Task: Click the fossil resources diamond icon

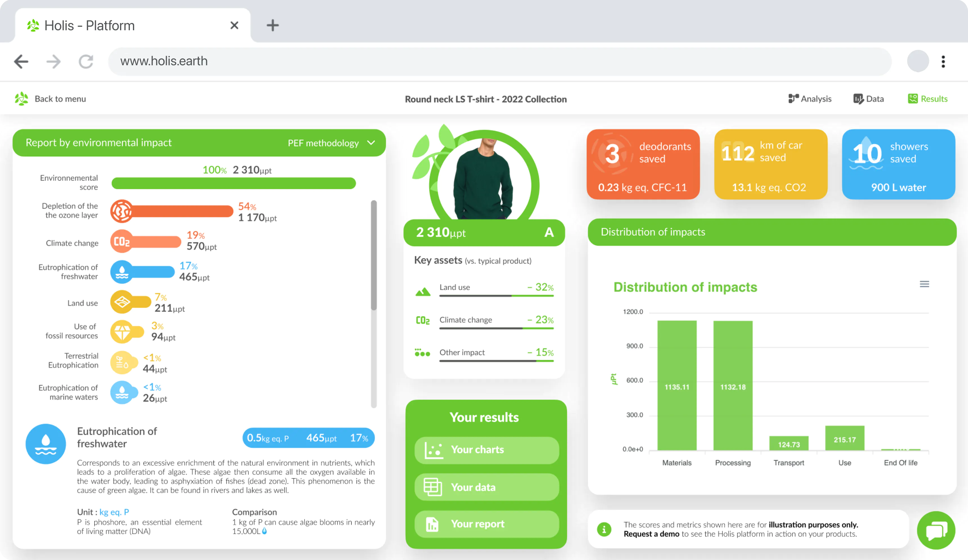Action: pos(122,331)
